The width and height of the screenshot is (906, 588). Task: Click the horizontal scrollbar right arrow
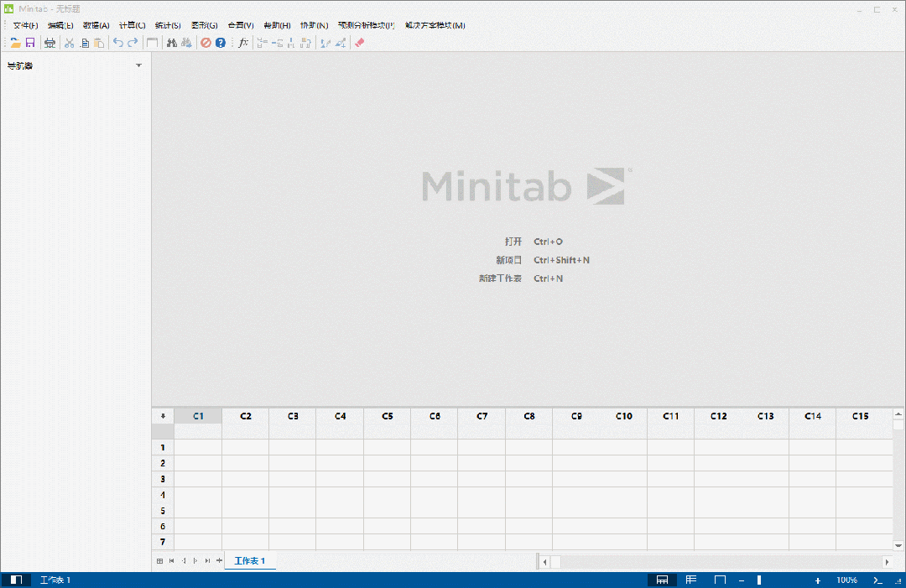click(x=887, y=561)
